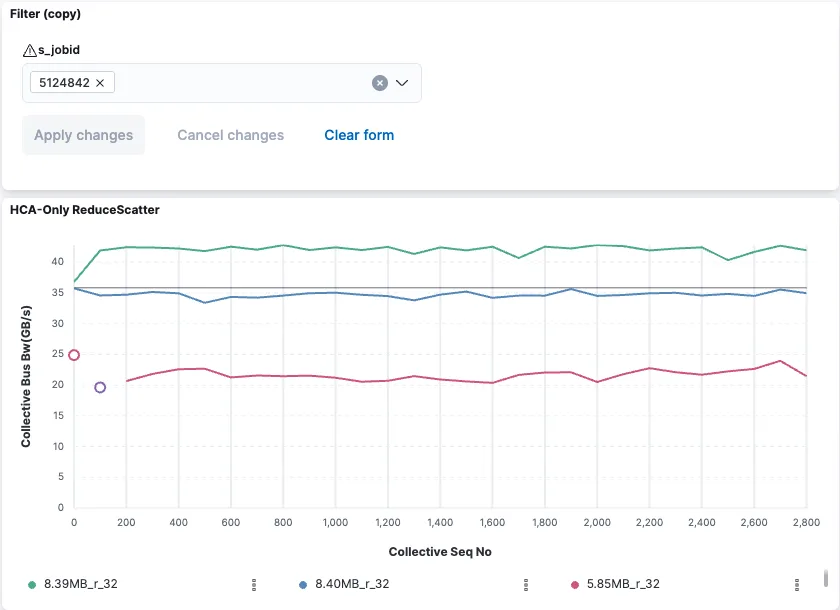Screen dimensions: 840x610
Task: Remove the 5124842 filter using its x icon
Action: pyautogui.click(x=99, y=83)
